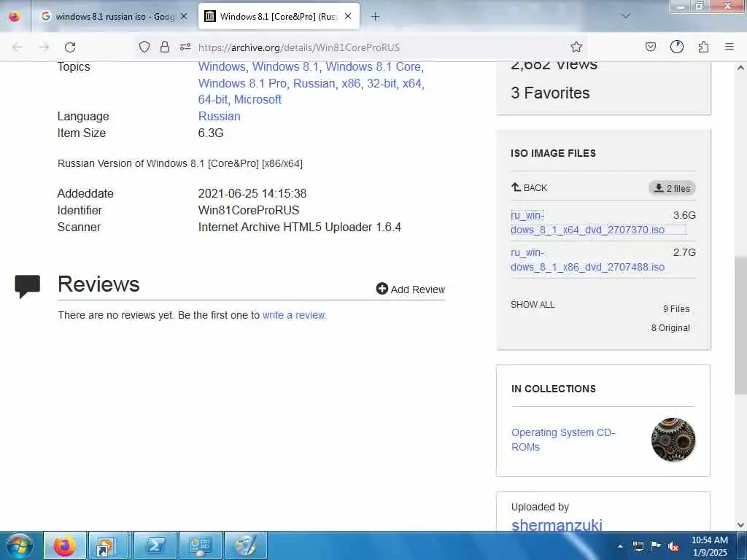The height and width of the screenshot is (560, 747).
Task: Click the gears collection thumbnail image
Action: 673,440
